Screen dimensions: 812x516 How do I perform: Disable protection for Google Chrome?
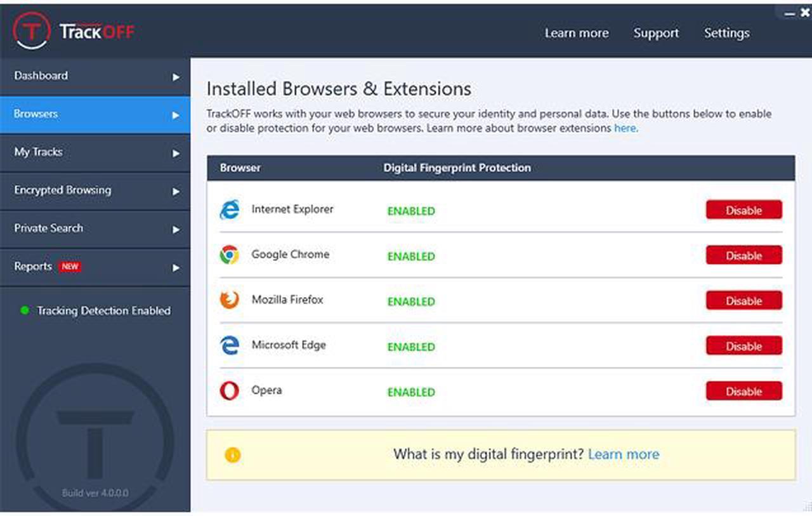tap(744, 255)
